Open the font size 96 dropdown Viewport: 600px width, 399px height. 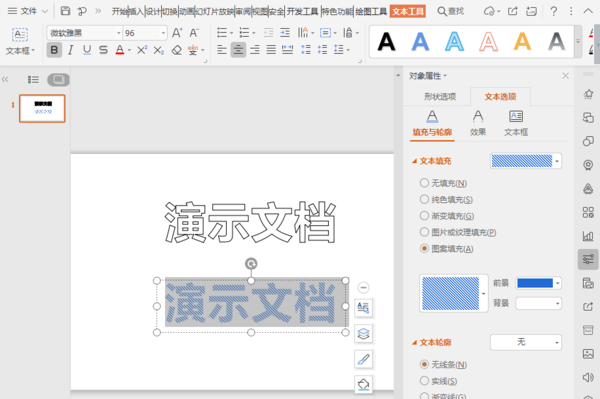(x=163, y=33)
